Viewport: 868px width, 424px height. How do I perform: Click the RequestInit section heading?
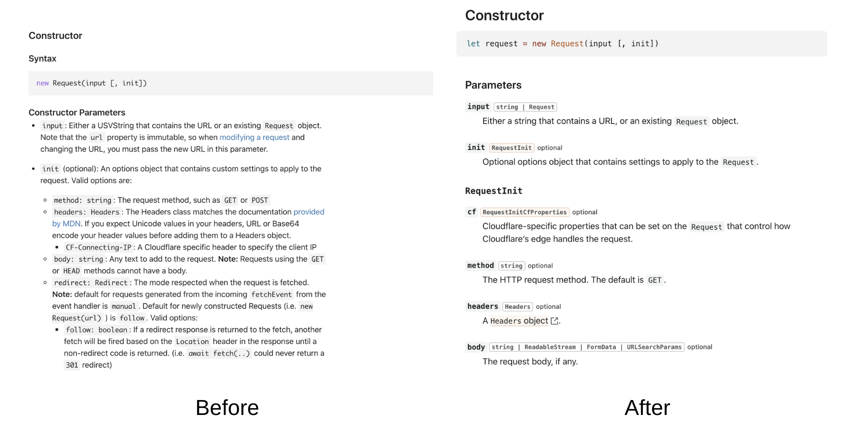494,191
